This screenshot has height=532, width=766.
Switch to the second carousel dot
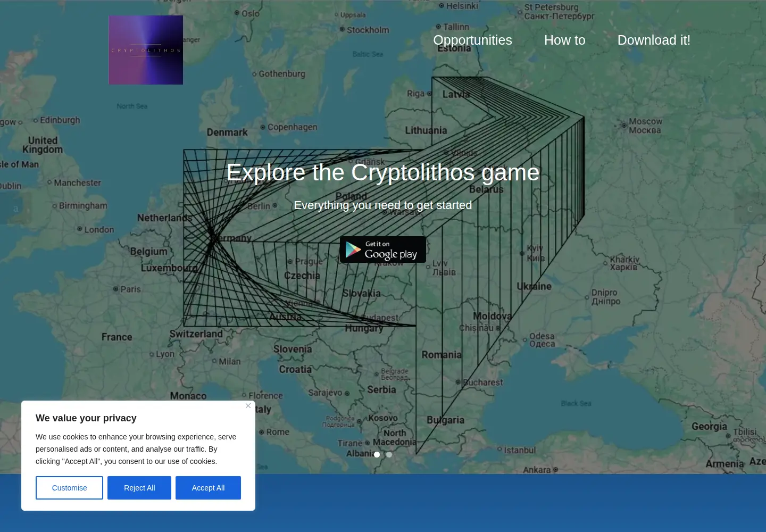(389, 454)
